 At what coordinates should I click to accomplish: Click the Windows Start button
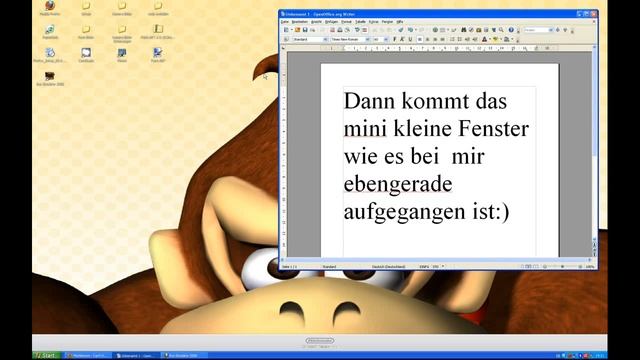(47, 356)
